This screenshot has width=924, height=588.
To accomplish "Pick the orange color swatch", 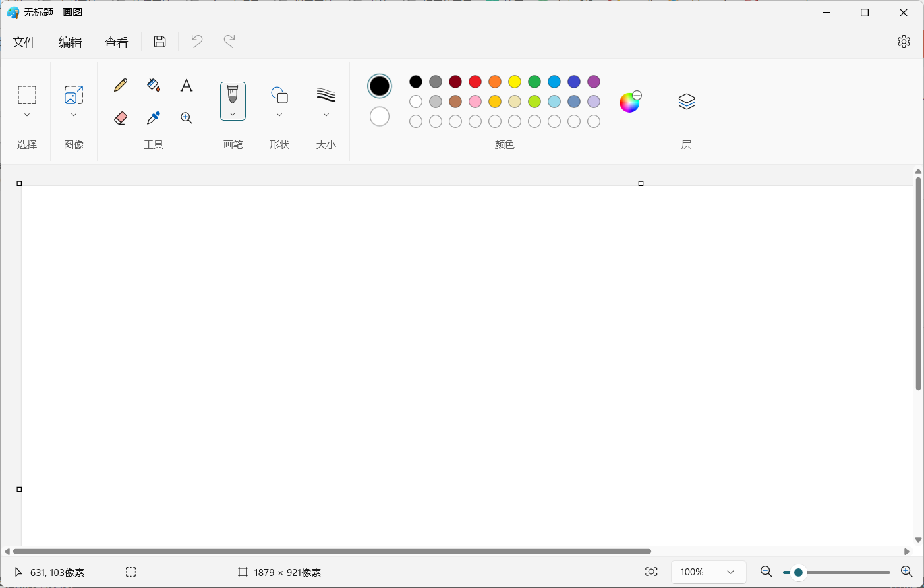I will point(495,82).
